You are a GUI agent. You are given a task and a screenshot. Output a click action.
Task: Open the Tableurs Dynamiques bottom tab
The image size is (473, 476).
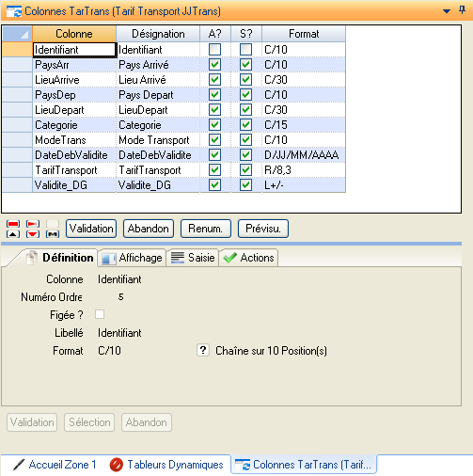click(x=166, y=465)
